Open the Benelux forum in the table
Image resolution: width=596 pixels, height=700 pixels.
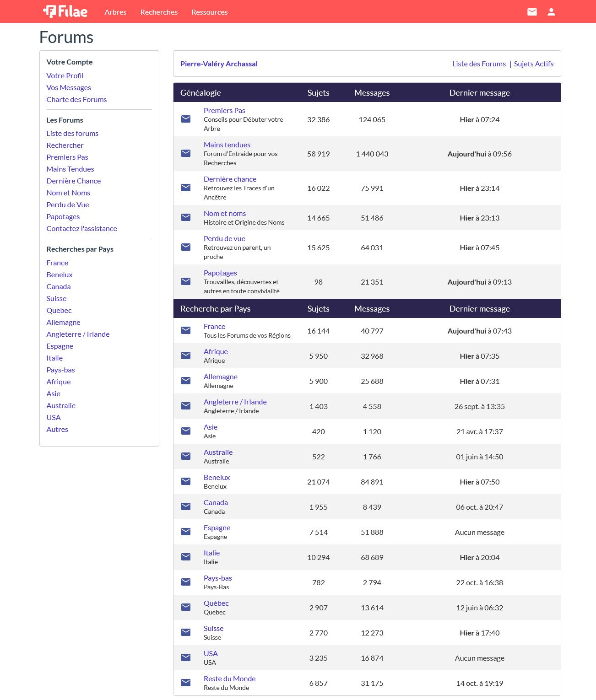[216, 477]
